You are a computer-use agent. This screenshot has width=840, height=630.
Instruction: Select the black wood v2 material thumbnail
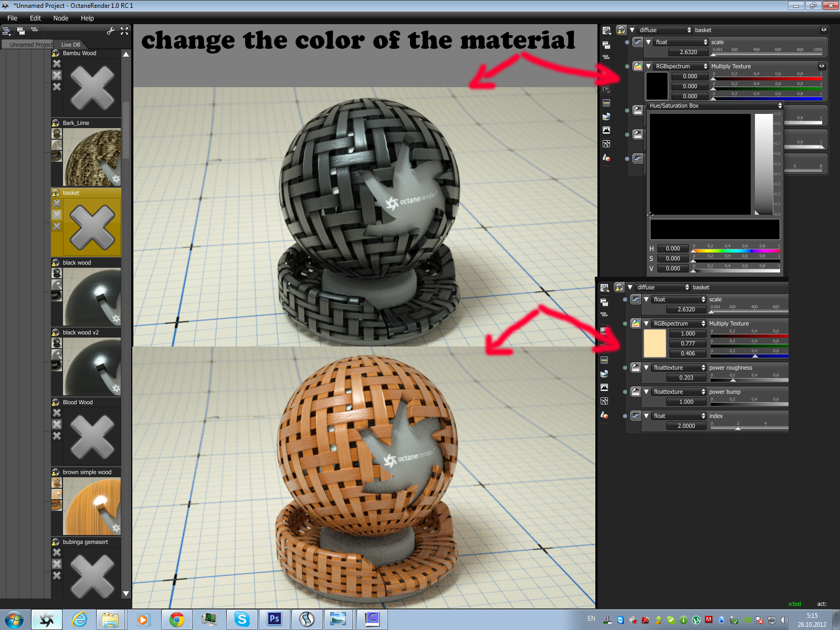coord(92,367)
